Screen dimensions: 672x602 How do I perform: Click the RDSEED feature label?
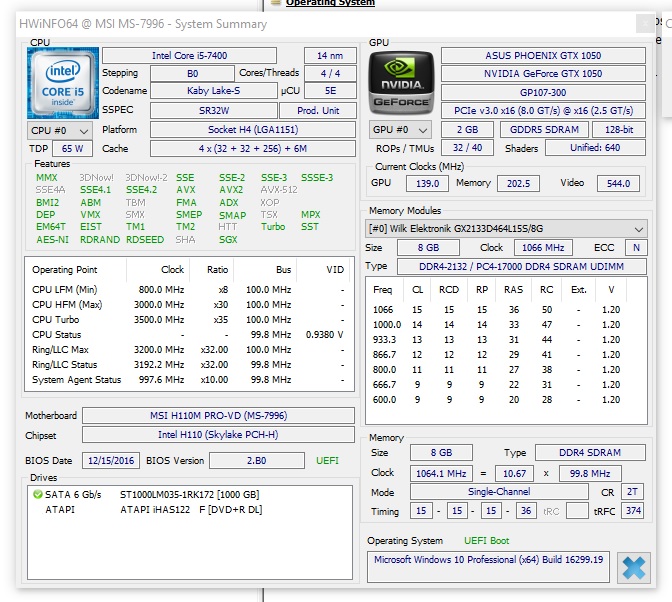[145, 240]
